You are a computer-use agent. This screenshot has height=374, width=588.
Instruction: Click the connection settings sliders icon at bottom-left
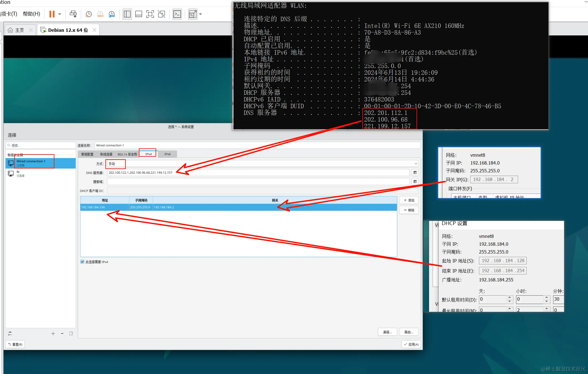(10, 333)
